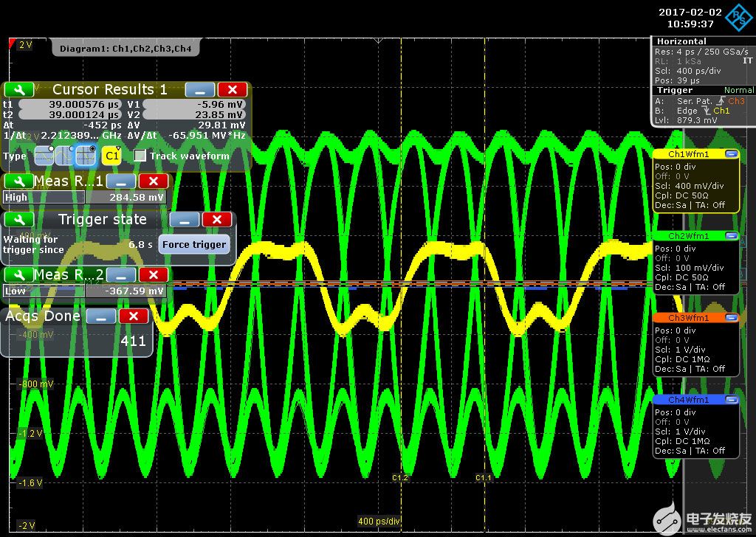Minimize the Ch3Wfm1 signal box
Screen dimensions: 756x537
(x=731, y=318)
